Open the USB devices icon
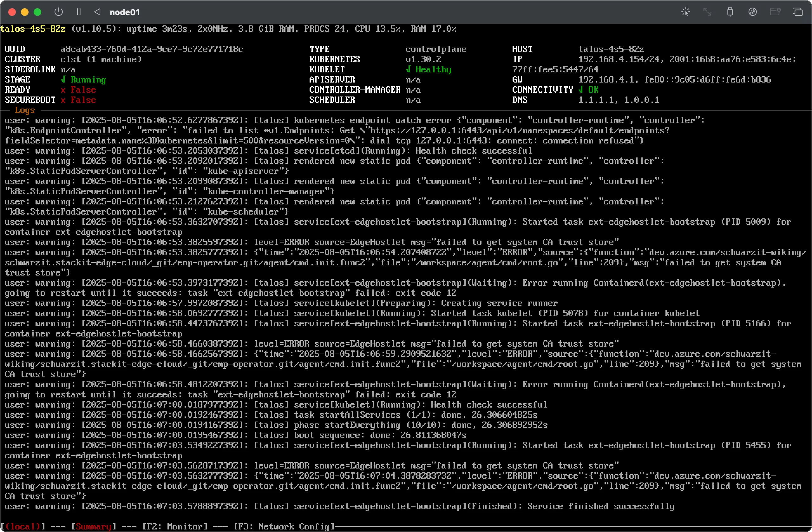Viewport: 812px width, 532px height. tap(730, 12)
